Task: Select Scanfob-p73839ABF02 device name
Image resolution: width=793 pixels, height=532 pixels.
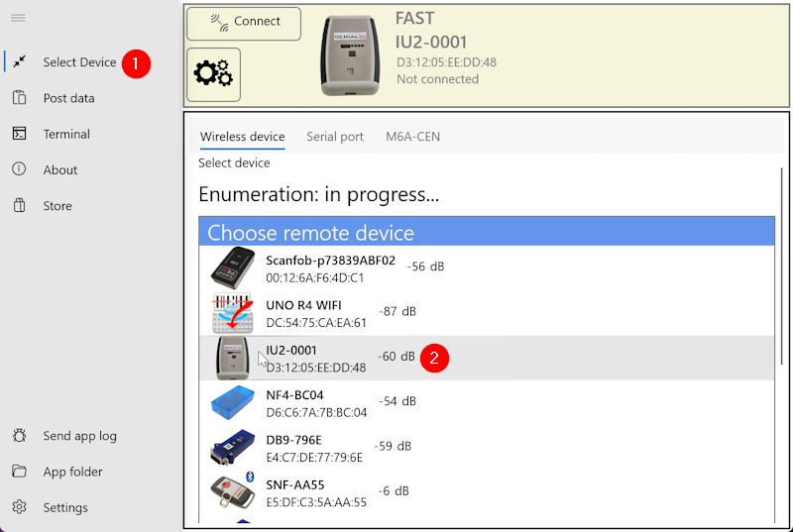Action: 331,261
